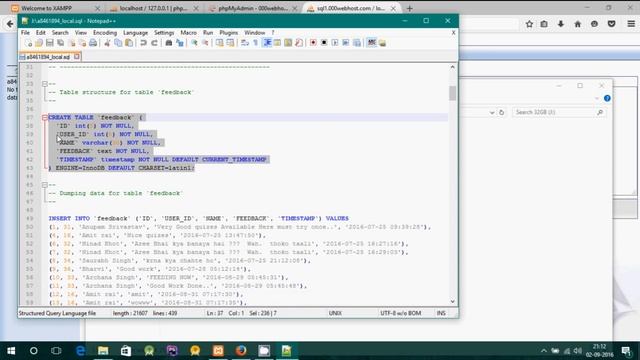Image resolution: width=640 pixels, height=360 pixels.
Task: Click the New file icon in Notepad++ toolbar
Action: [x=28, y=43]
